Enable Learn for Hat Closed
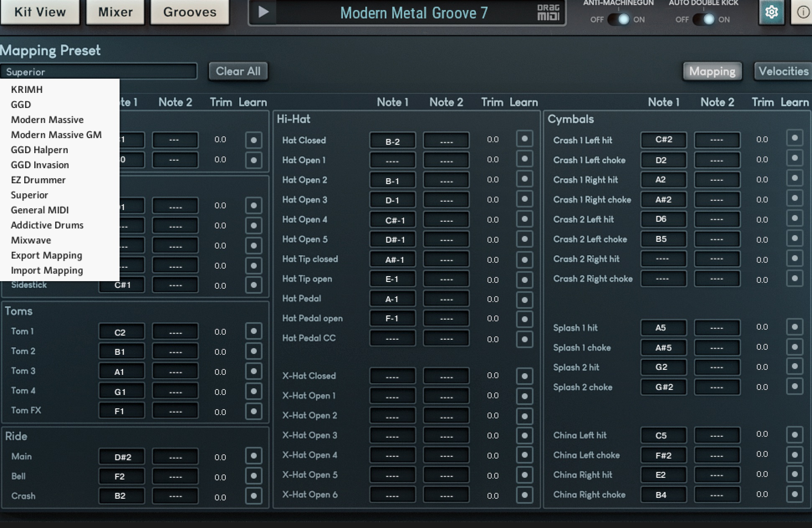Image resolution: width=812 pixels, height=528 pixels. click(x=524, y=139)
